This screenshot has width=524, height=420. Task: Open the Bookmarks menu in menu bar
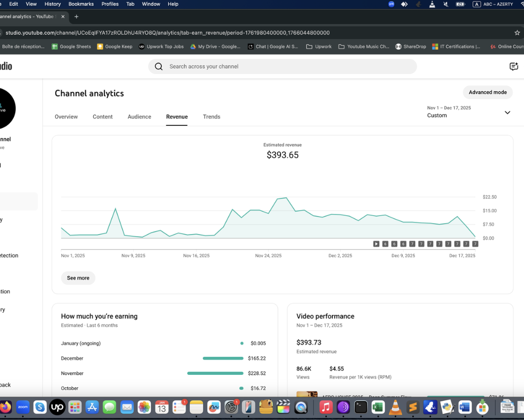click(81, 4)
